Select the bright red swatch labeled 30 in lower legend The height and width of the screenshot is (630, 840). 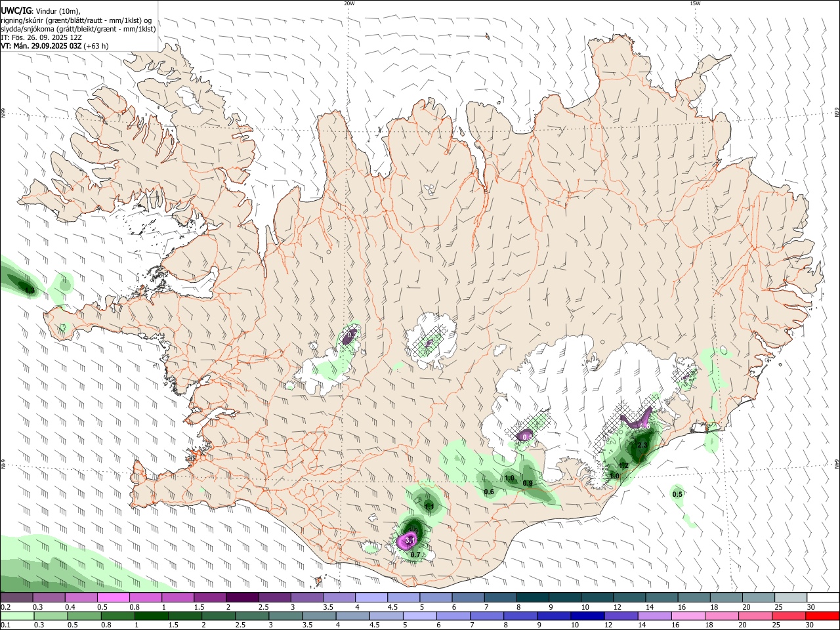(x=824, y=616)
